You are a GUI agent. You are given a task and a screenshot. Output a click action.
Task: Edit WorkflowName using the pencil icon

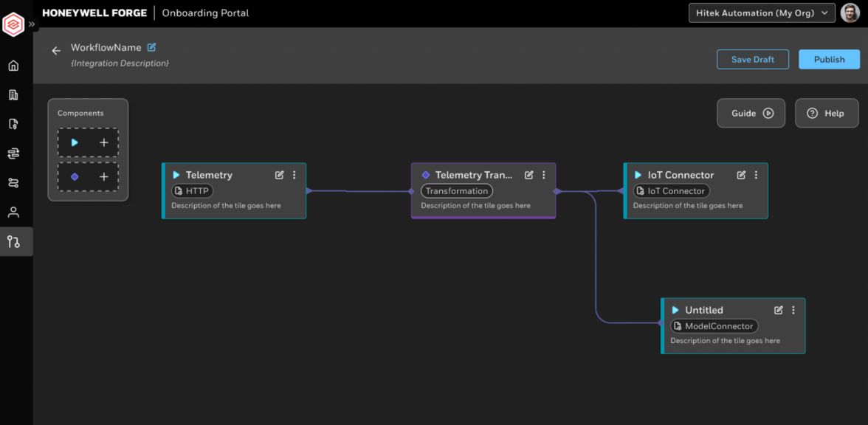pyautogui.click(x=152, y=46)
